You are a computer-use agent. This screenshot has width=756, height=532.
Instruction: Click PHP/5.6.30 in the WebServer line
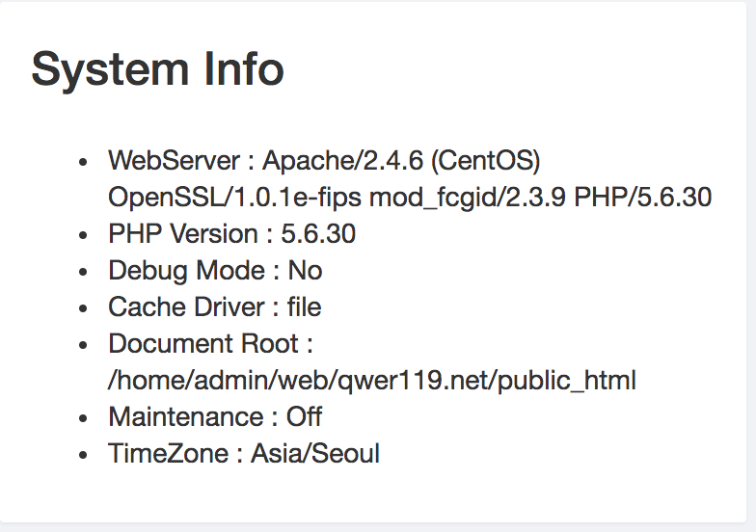coord(643,198)
